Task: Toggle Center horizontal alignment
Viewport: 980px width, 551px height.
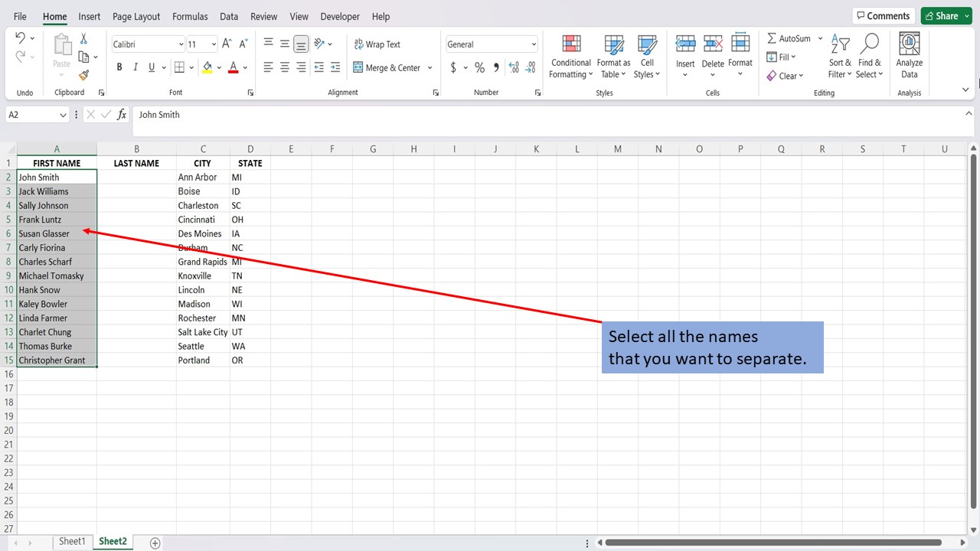Action: (x=285, y=67)
